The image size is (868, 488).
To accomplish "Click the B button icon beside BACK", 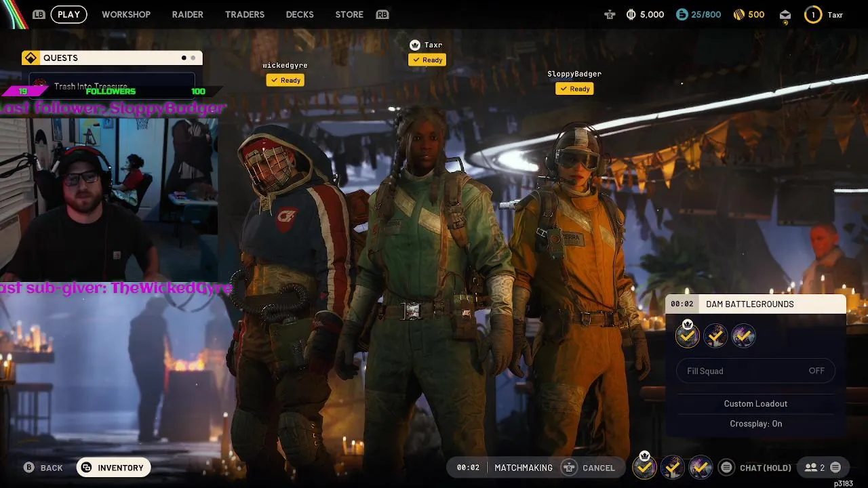I will click(x=29, y=468).
